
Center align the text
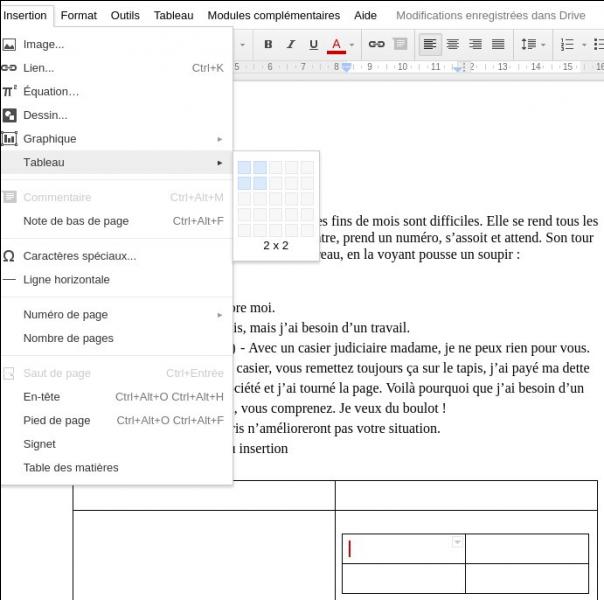point(453,44)
